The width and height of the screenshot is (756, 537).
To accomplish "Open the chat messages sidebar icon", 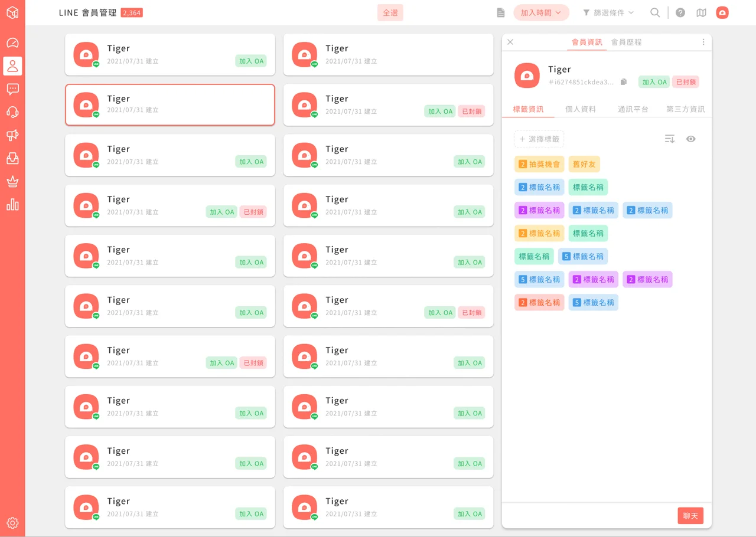I will point(12,89).
